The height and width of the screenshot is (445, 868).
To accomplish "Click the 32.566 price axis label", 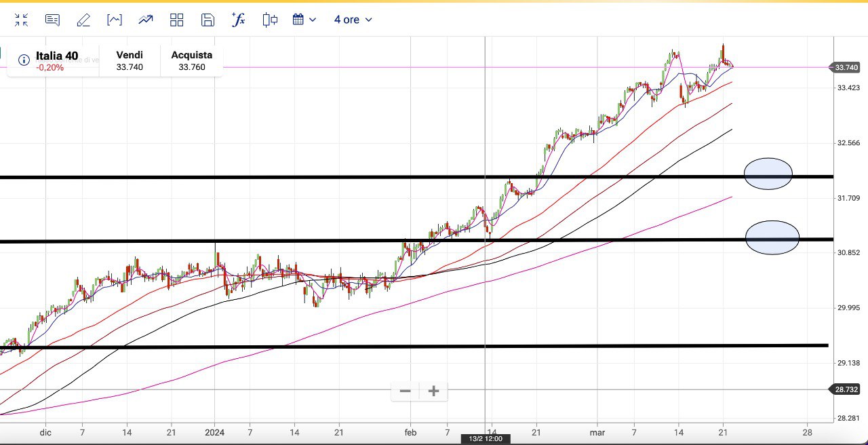I will pyautogui.click(x=848, y=143).
